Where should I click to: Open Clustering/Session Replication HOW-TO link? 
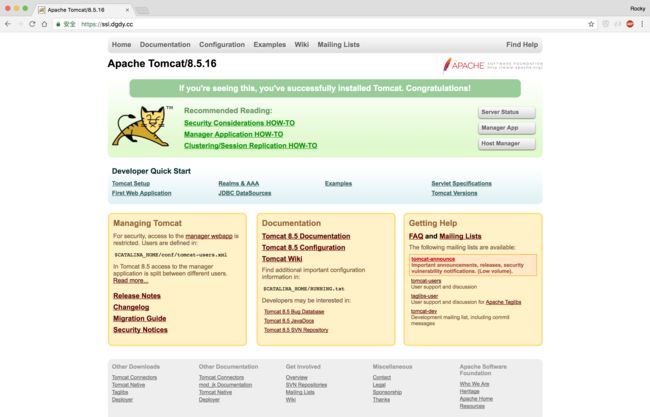(250, 145)
